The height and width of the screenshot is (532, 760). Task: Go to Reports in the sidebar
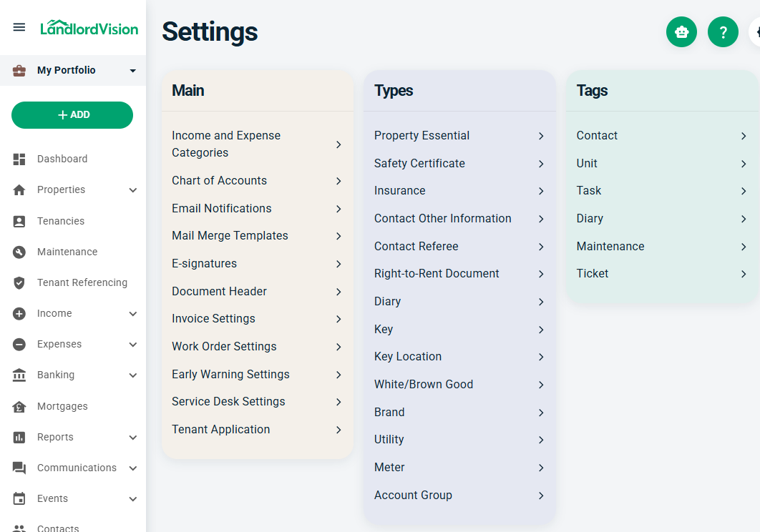tap(55, 438)
